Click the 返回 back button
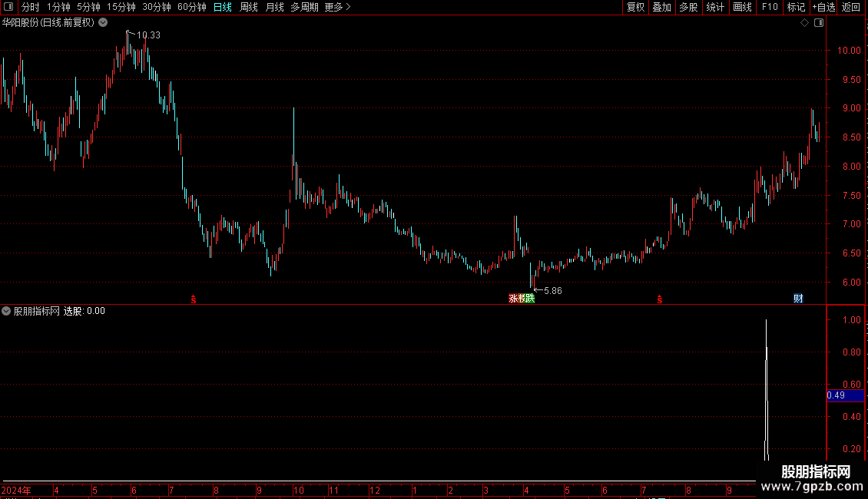 point(851,7)
